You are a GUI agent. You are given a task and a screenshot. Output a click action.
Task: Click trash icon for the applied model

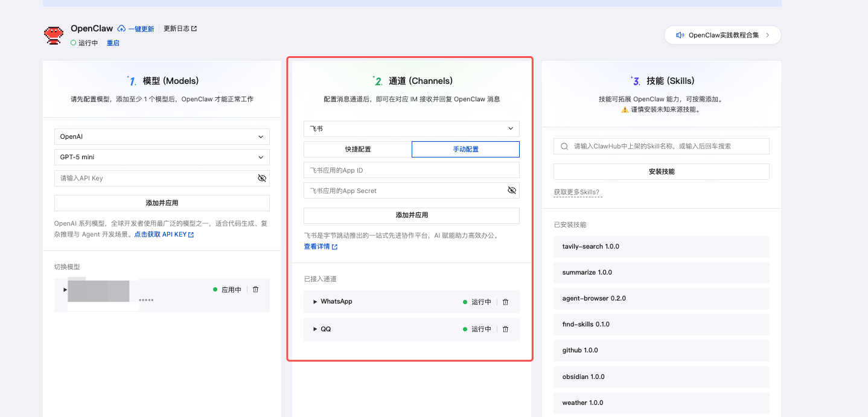tap(256, 290)
